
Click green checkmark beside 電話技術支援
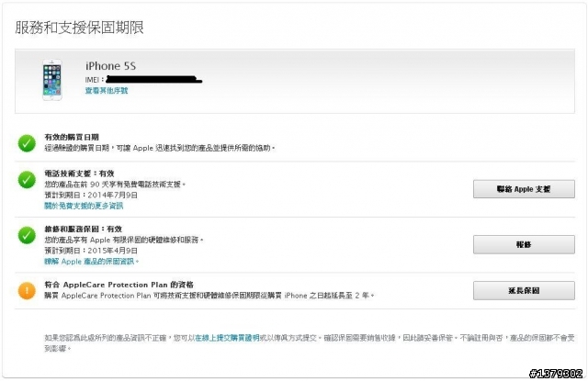pyautogui.click(x=27, y=179)
